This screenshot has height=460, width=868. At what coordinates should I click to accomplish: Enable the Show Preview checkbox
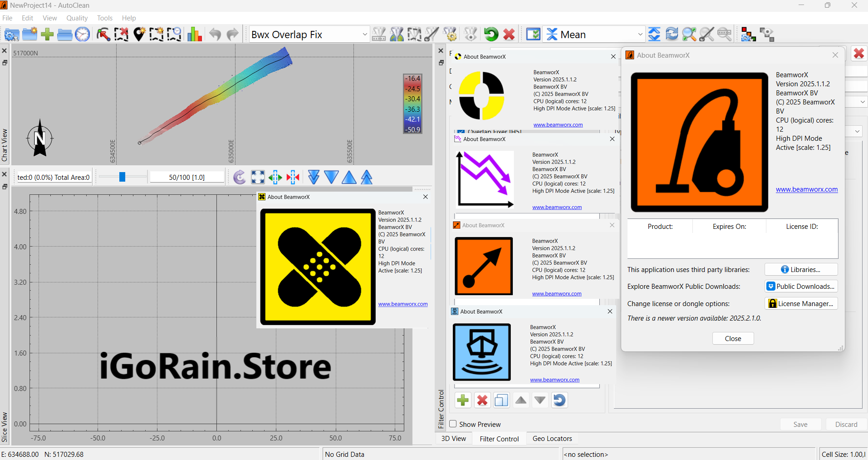click(453, 424)
